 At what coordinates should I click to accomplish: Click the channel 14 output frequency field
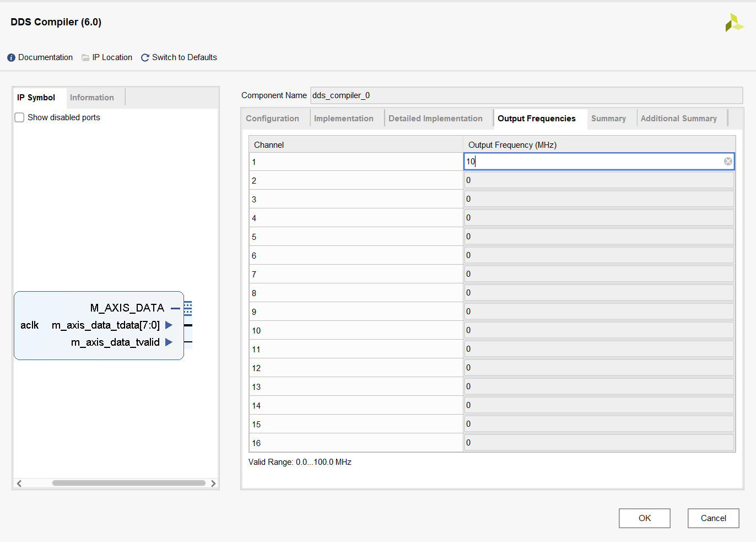pyautogui.click(x=599, y=405)
